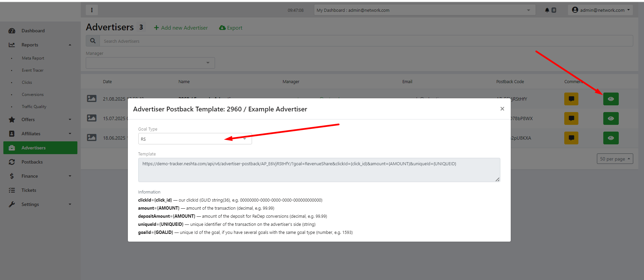Toggle postback view eye in third row
The height and width of the screenshot is (280, 644).
click(x=611, y=138)
